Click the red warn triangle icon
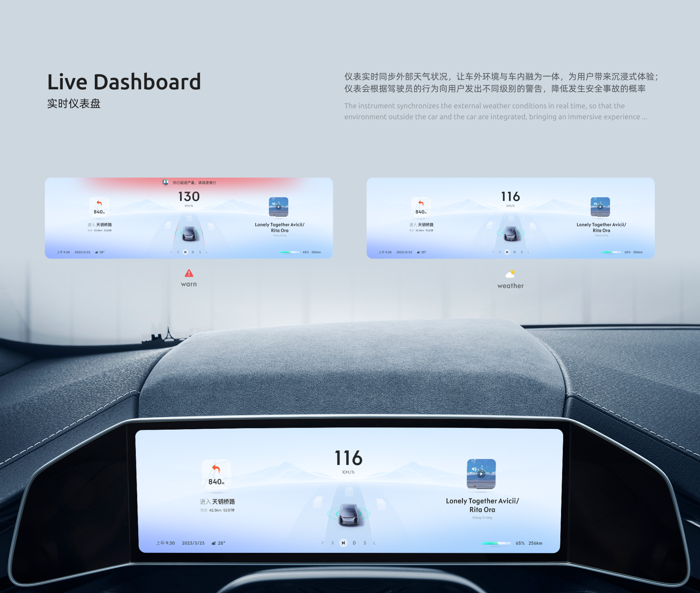 (x=189, y=273)
